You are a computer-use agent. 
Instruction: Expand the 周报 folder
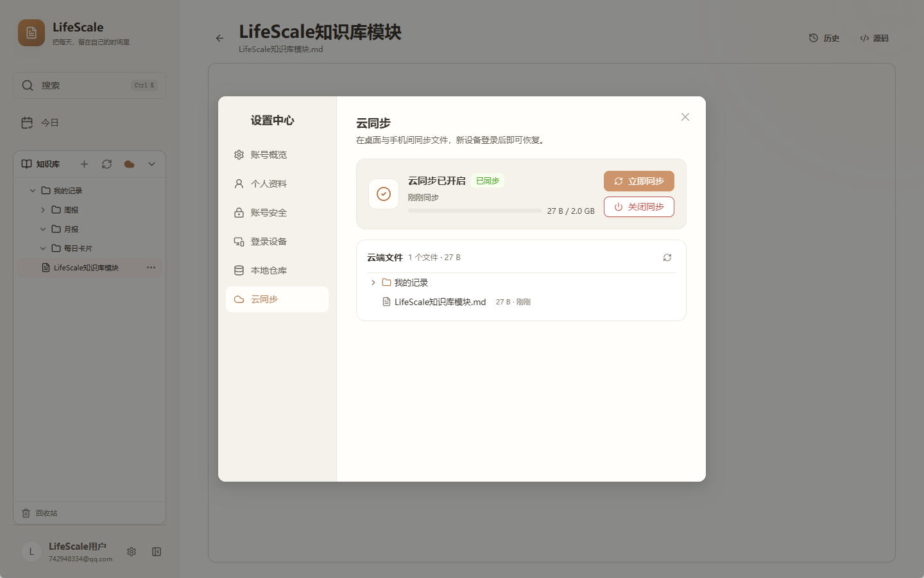[43, 210]
